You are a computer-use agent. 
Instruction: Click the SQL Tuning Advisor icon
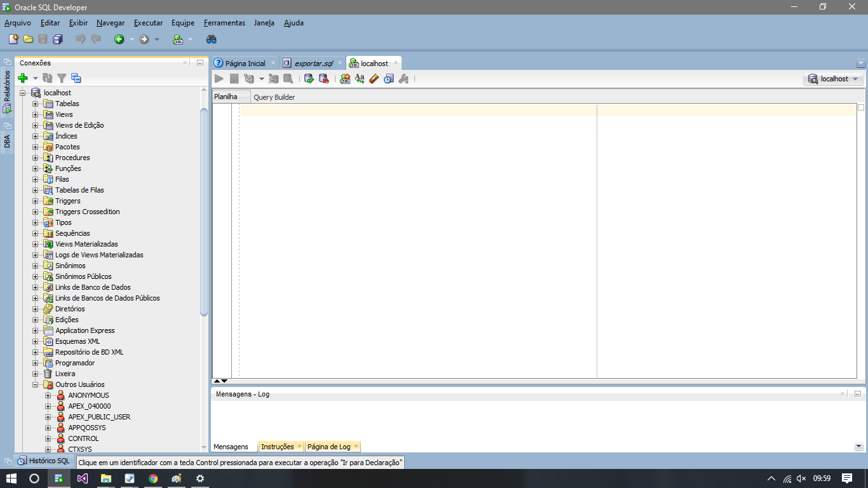[288, 79]
